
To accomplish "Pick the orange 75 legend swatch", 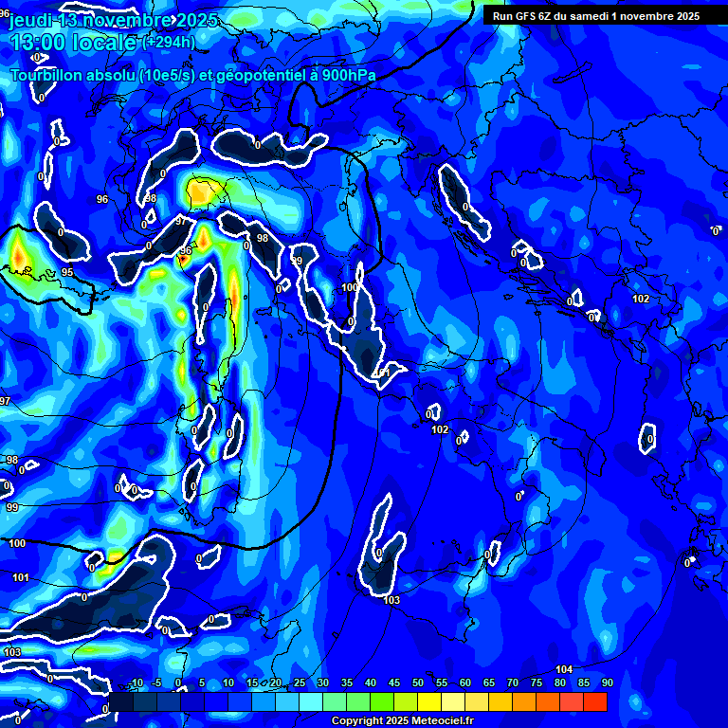I will tap(524, 701).
